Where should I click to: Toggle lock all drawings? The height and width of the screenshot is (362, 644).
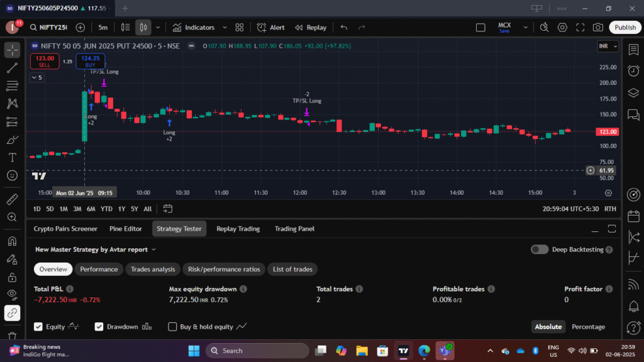click(13, 277)
